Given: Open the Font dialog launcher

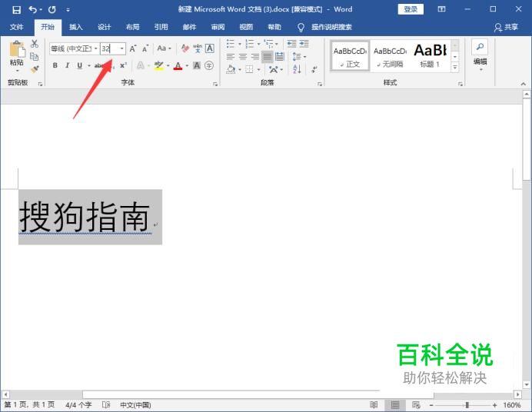Looking at the screenshot, I should point(215,84).
